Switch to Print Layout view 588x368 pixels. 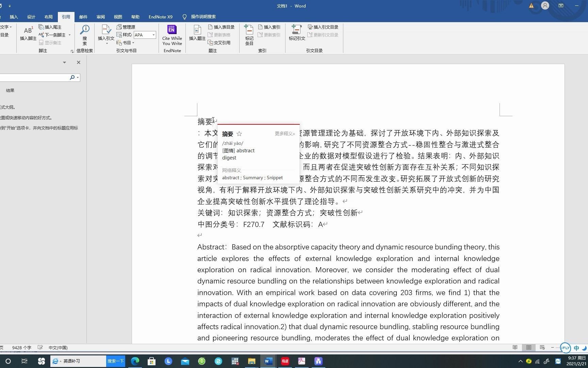pos(528,348)
